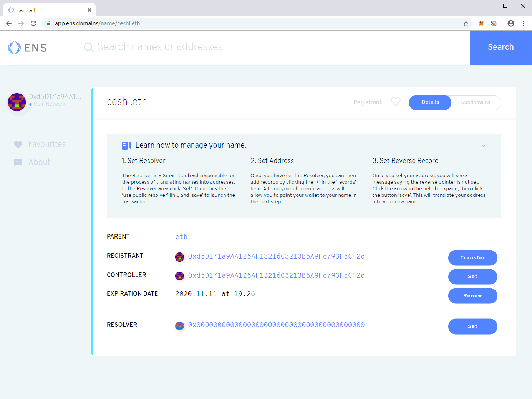
Task: Click Set button for Resolver
Action: 473,326
